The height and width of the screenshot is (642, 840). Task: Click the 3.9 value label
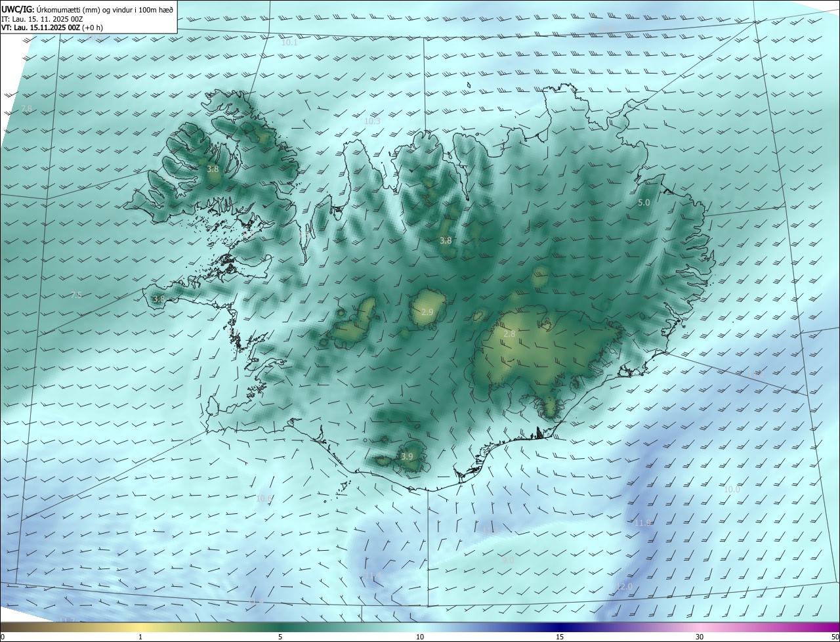407,456
